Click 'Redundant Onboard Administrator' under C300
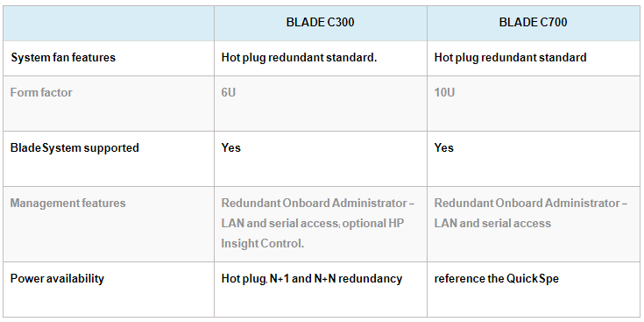 [x=315, y=204]
